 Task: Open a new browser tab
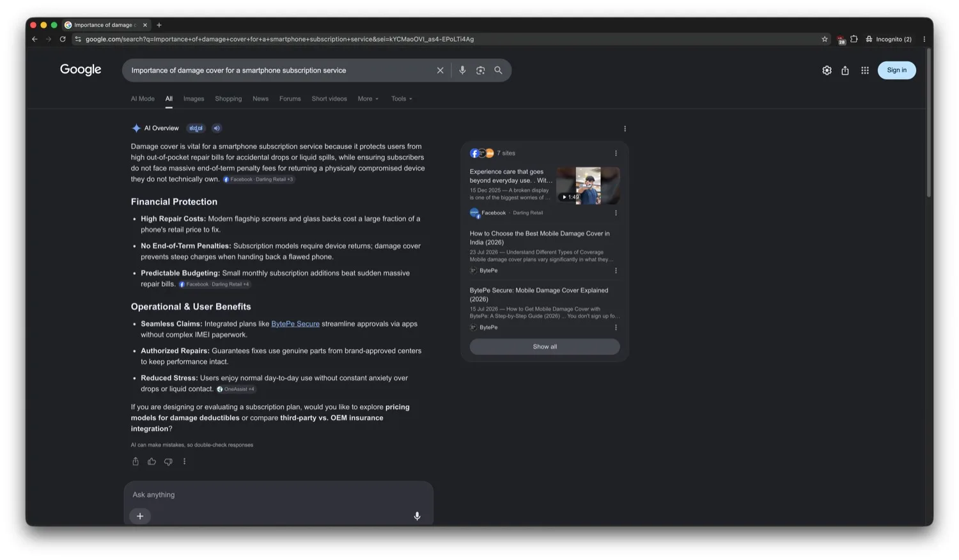pyautogui.click(x=159, y=25)
